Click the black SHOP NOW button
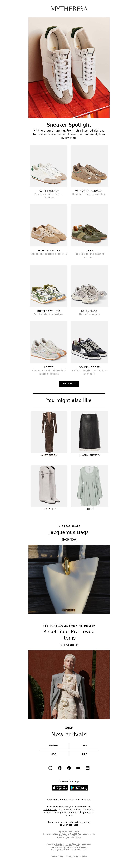 click(69, 383)
